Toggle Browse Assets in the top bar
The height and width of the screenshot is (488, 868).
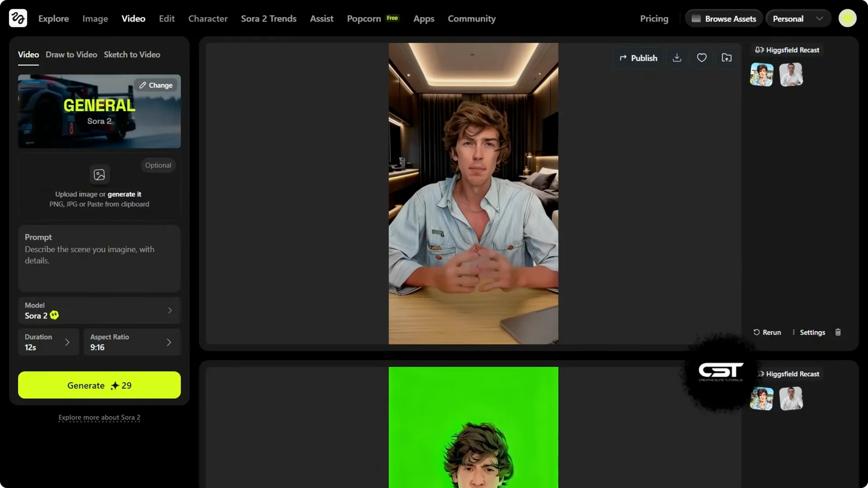(723, 18)
